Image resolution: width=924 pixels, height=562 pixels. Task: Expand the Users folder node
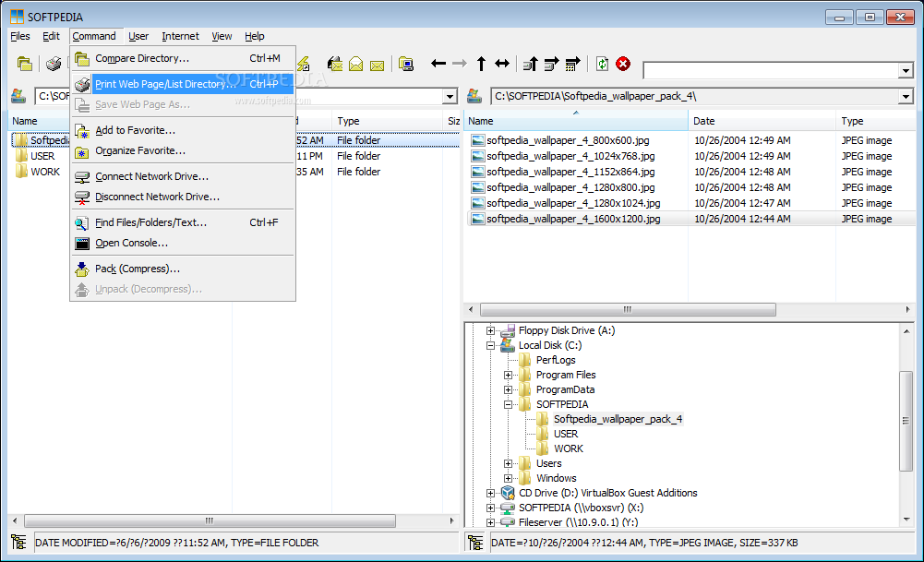[x=508, y=463]
